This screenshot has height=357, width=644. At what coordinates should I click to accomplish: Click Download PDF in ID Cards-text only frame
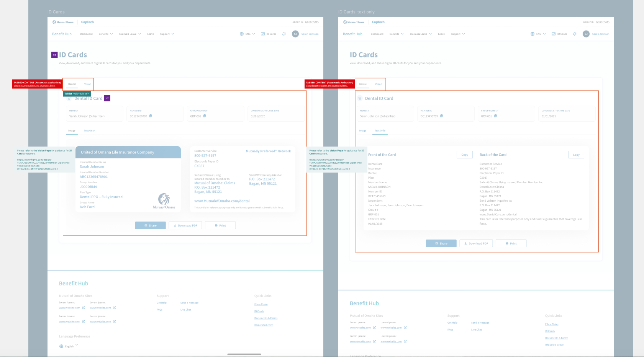pos(476,243)
